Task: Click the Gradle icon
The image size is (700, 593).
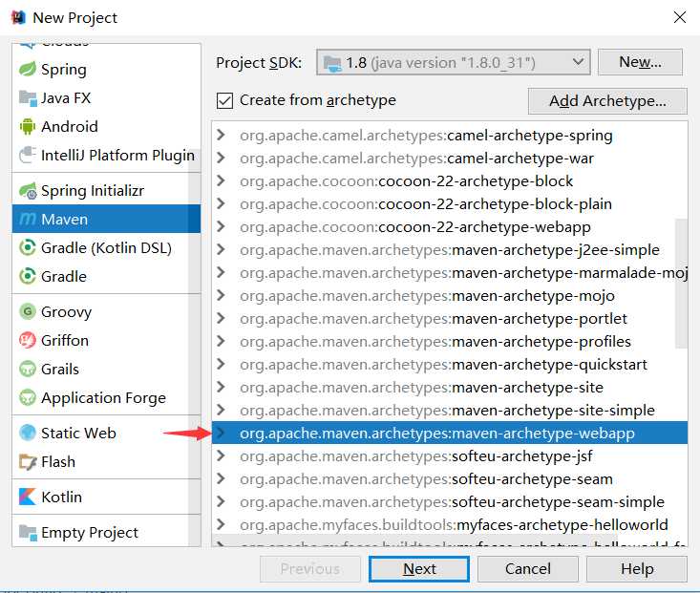Action: [28, 276]
